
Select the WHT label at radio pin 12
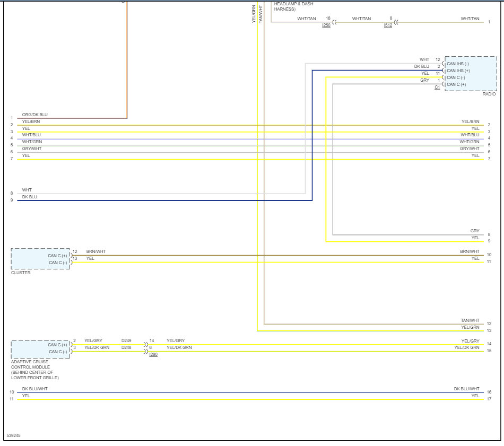tap(424, 59)
